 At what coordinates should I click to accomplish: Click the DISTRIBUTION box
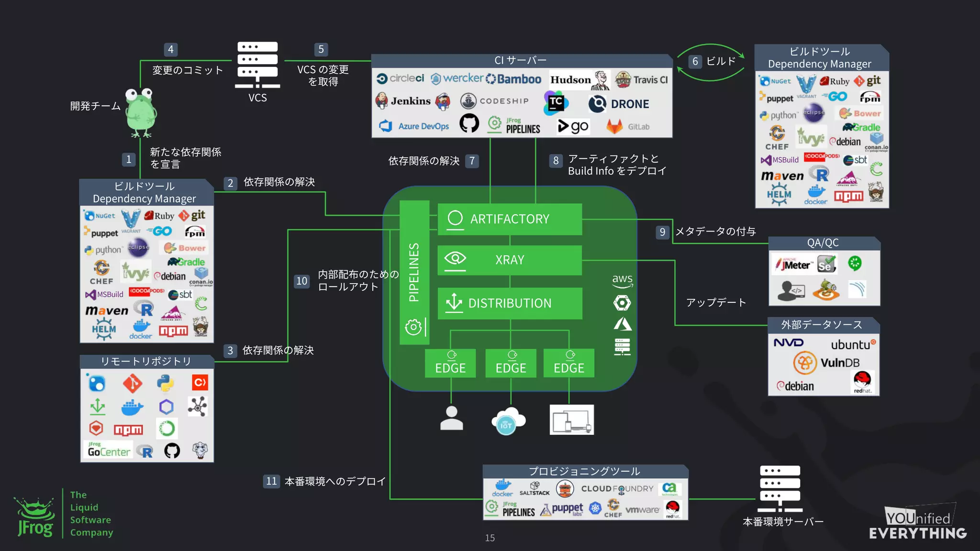510,303
